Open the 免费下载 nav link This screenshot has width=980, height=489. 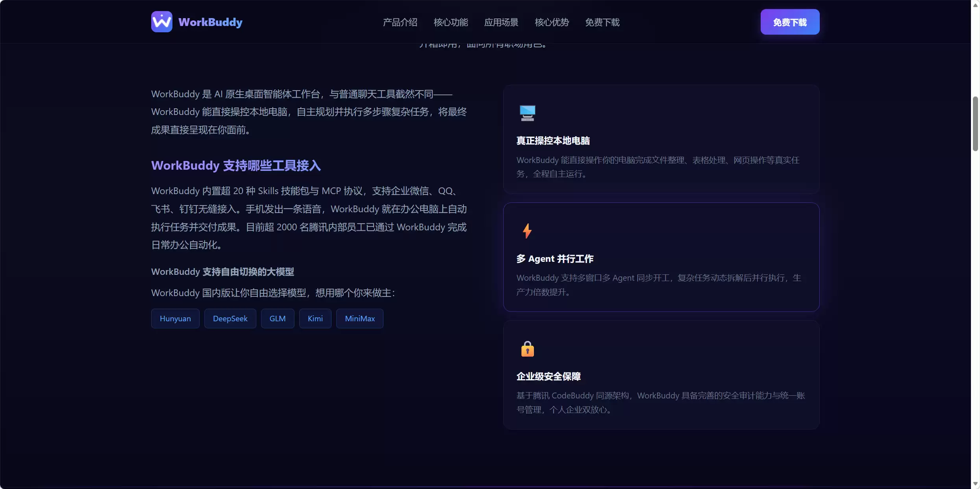pos(602,22)
